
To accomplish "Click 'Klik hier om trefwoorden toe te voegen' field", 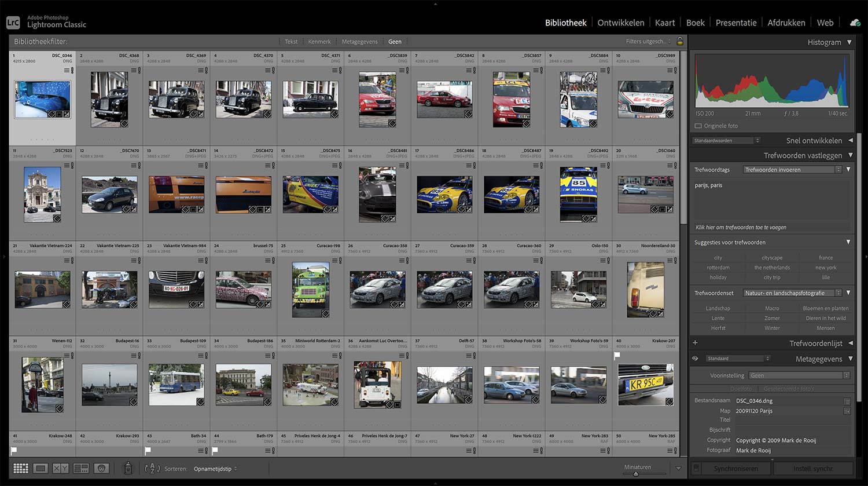I will pyautogui.click(x=772, y=227).
